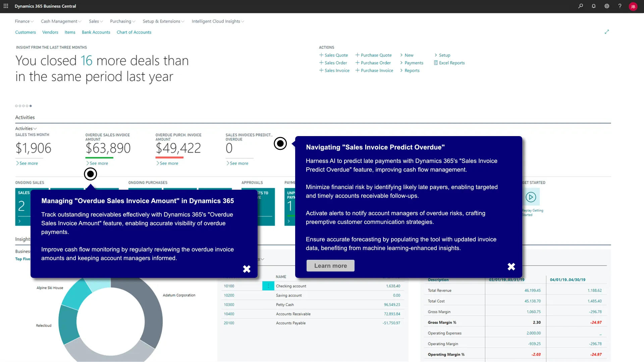
Task: Close the Overdue Sales Invoice Amount tooltip
Action: tap(247, 269)
